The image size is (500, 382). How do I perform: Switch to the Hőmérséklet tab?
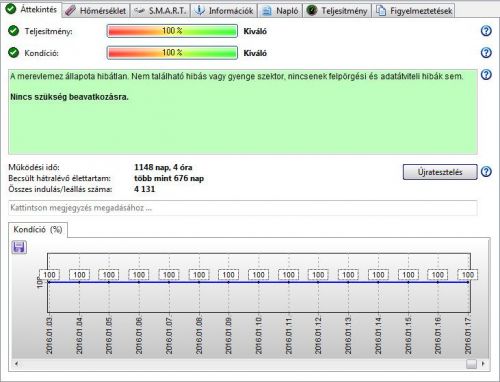coord(95,11)
